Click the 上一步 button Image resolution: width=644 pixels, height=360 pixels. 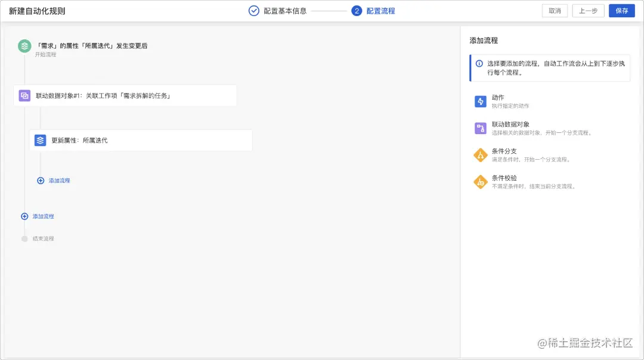[588, 11]
